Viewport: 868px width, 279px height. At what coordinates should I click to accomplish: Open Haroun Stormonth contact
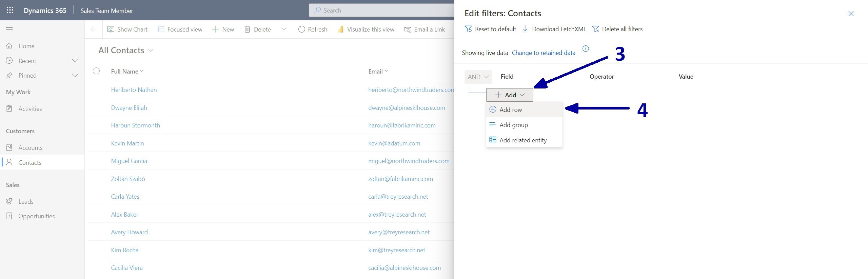(135, 125)
